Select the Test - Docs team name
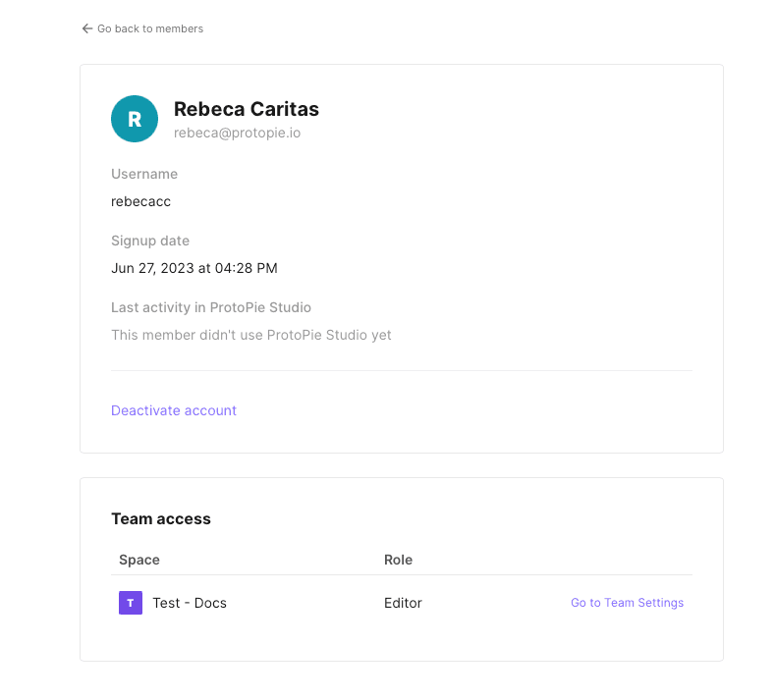This screenshot has height=700, width=775. (190, 603)
